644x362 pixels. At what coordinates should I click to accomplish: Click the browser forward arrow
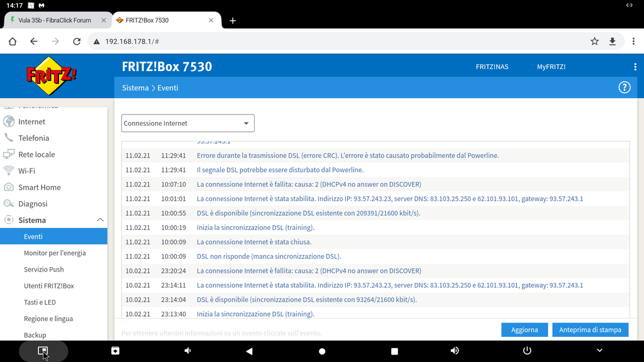pos(55,41)
